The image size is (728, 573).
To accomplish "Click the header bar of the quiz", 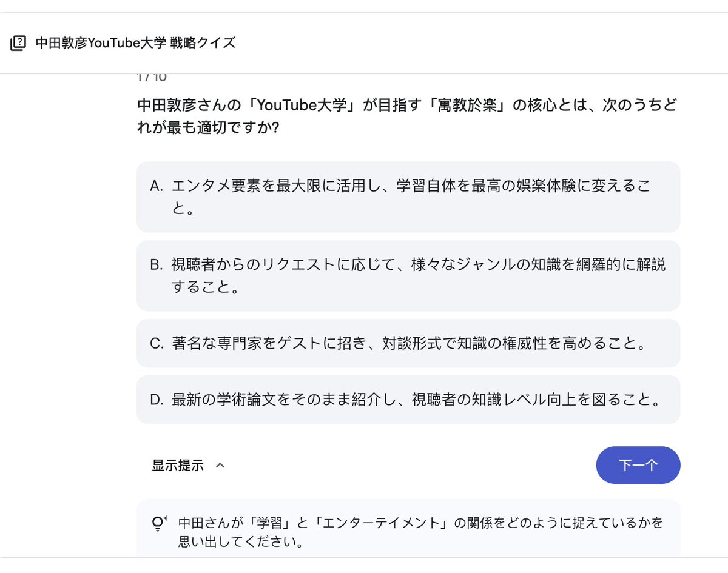I will coord(364,42).
